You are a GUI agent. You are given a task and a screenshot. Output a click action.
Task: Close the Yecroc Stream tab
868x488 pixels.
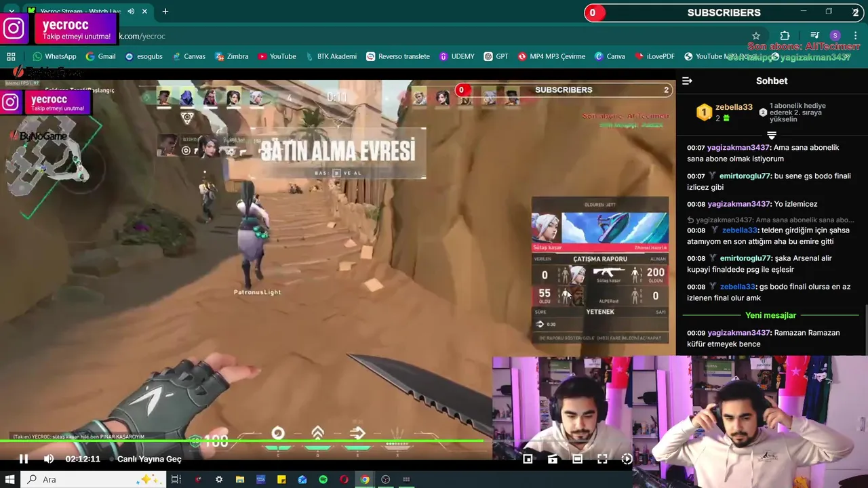pos(144,12)
